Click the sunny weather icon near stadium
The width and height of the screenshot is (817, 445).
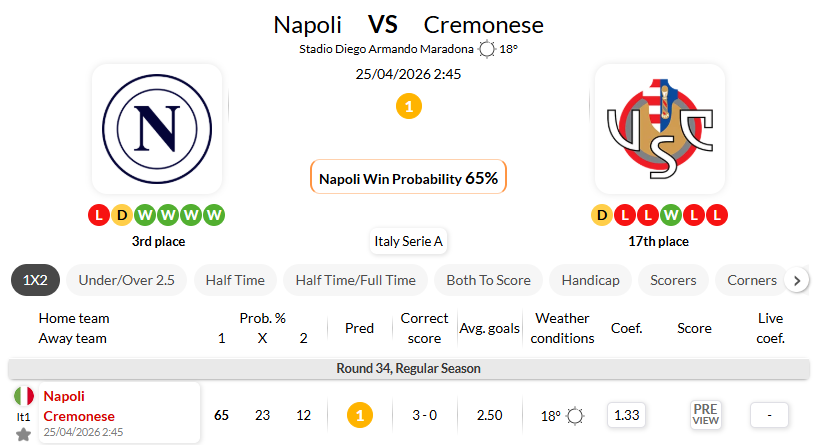pyautogui.click(x=486, y=49)
